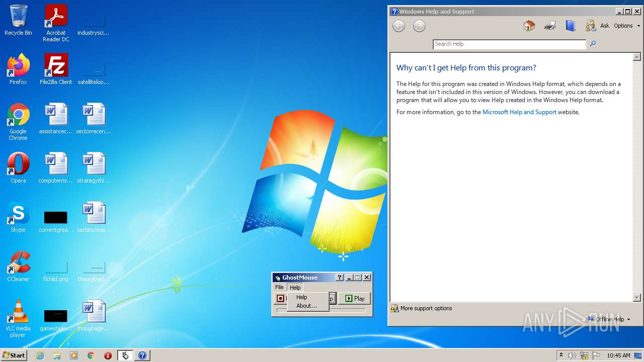Screen dimensions: 644x362
Task: Click the Ask icon in Help window
Action: pos(591,26)
